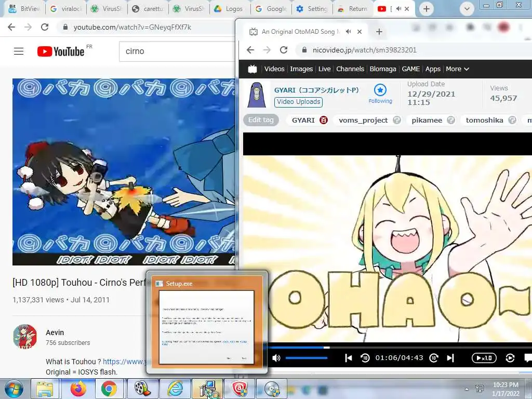Mute the Niconico tab via speaker icon
Image resolution: width=532 pixels, height=399 pixels.
coord(349,32)
